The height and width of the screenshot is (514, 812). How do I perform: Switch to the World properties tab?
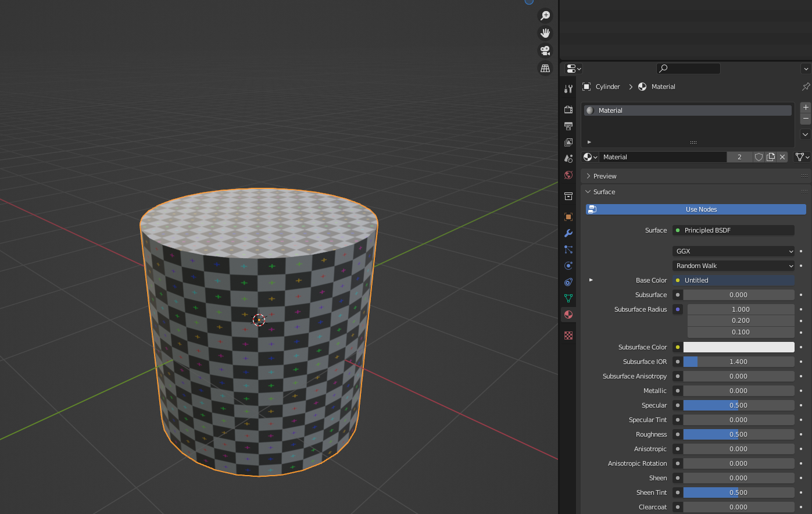pyautogui.click(x=568, y=175)
